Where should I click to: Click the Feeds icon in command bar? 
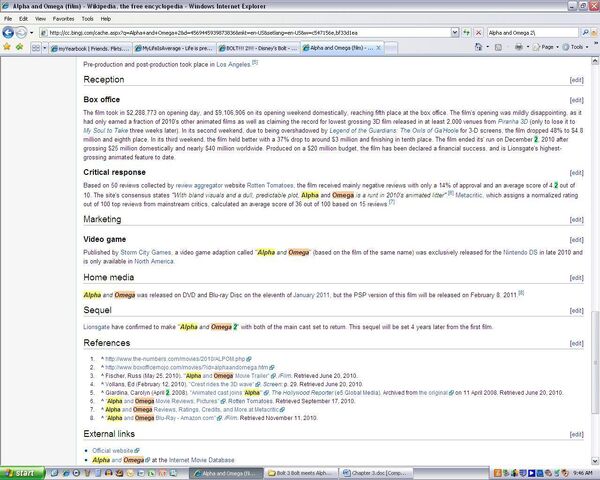pyautogui.click(x=498, y=47)
